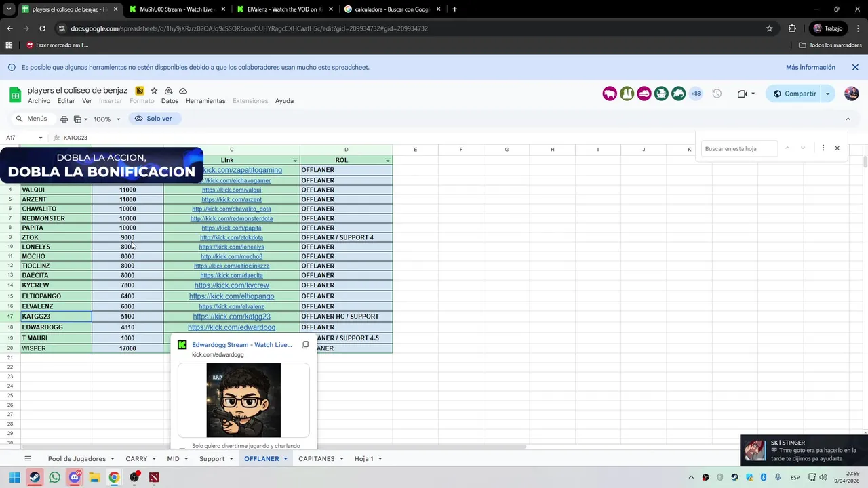The width and height of the screenshot is (868, 488).
Task: Start a meeting with the camera icon
Action: click(742, 94)
